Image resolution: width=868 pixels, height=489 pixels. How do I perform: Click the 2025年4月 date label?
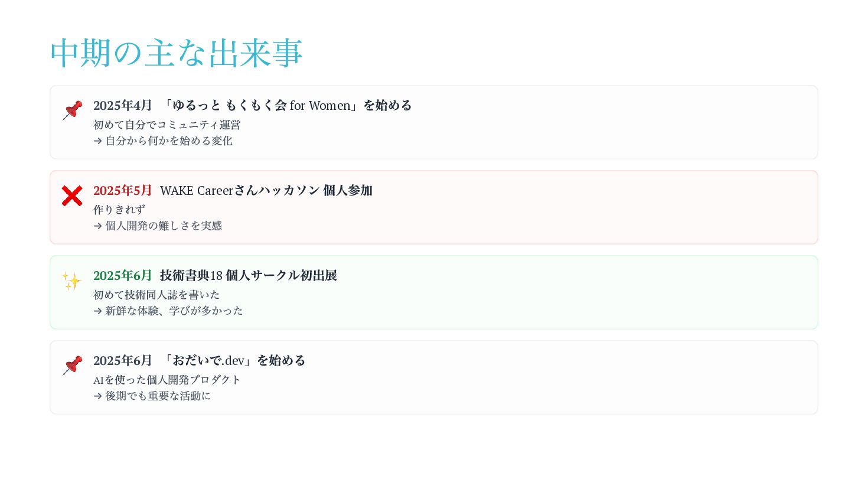(123, 105)
